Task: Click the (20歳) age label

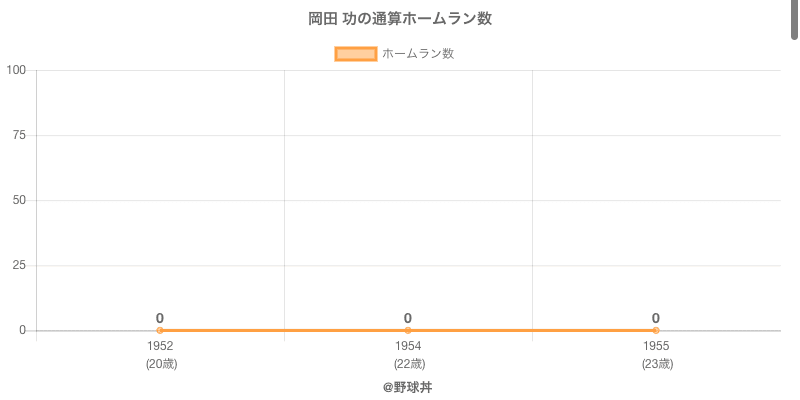Action: (161, 364)
